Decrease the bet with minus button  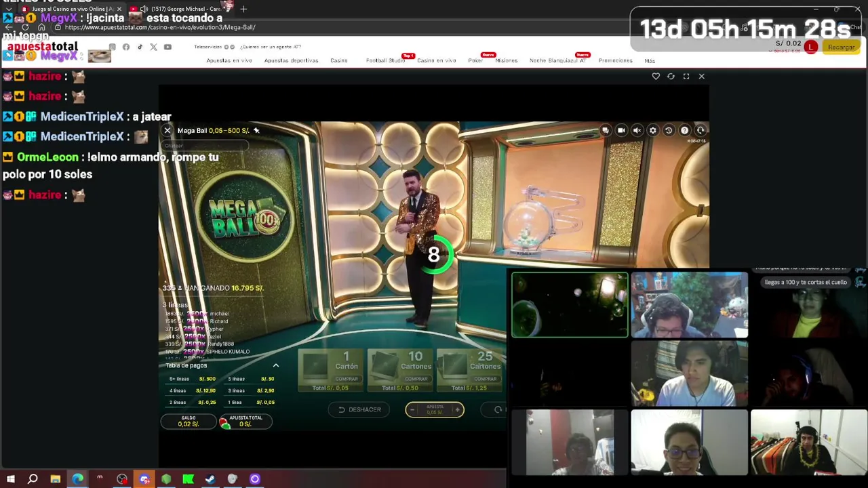[x=412, y=409]
